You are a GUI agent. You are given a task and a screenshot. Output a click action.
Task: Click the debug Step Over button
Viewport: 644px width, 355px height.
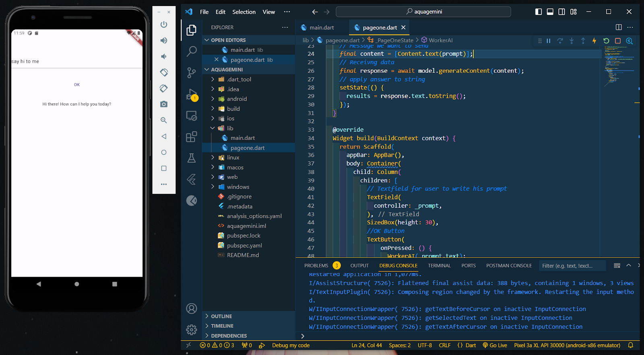pos(560,41)
